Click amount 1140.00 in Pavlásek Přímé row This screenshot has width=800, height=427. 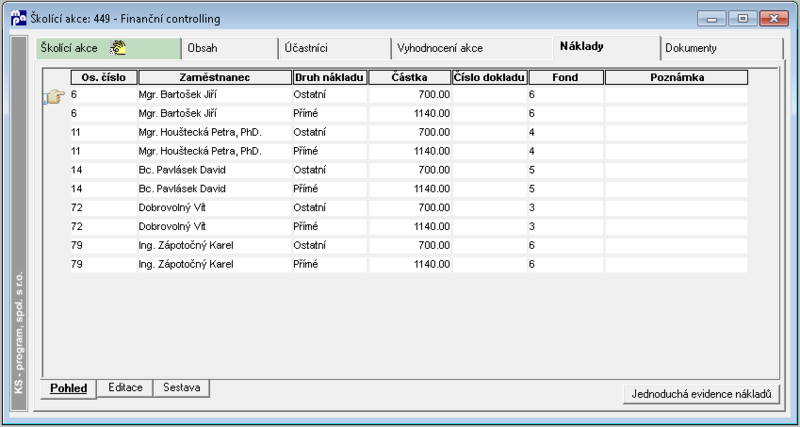410,189
